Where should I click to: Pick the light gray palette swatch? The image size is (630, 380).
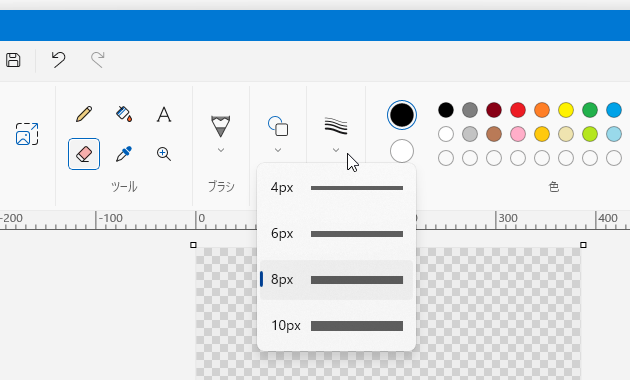(x=470, y=134)
